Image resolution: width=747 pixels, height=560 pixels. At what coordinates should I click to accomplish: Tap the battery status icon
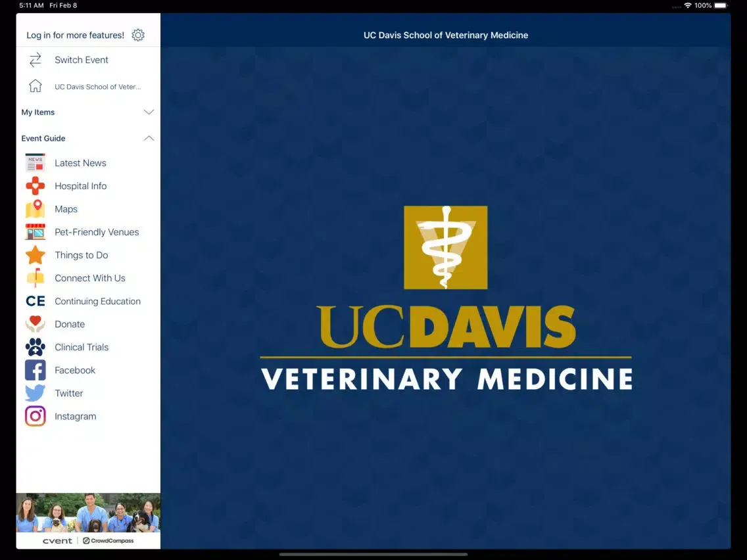(721, 5)
